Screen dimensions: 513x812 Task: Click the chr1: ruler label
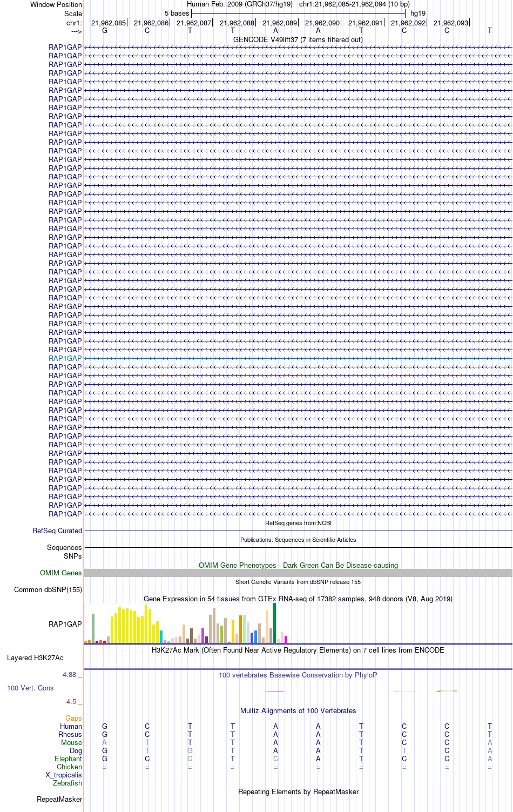tap(74, 23)
